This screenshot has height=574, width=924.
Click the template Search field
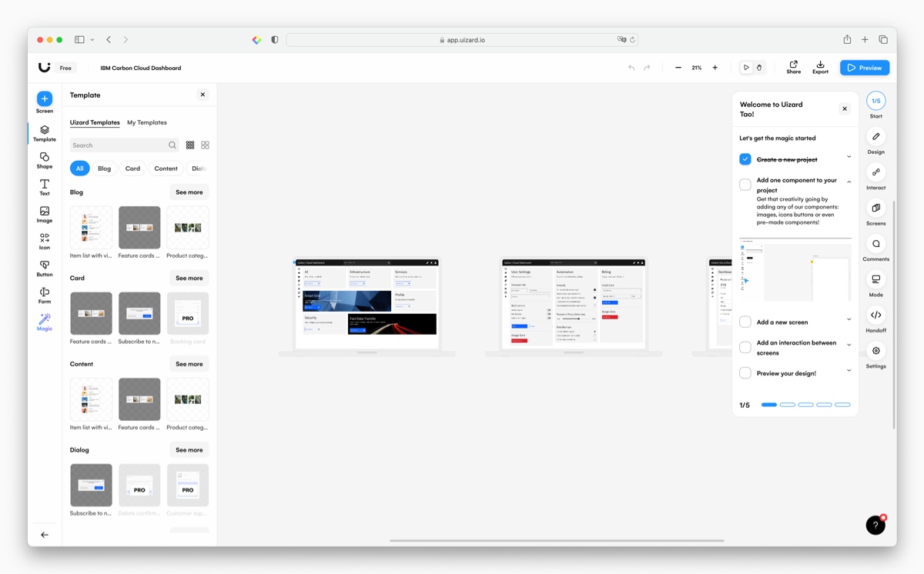pyautogui.click(x=119, y=145)
